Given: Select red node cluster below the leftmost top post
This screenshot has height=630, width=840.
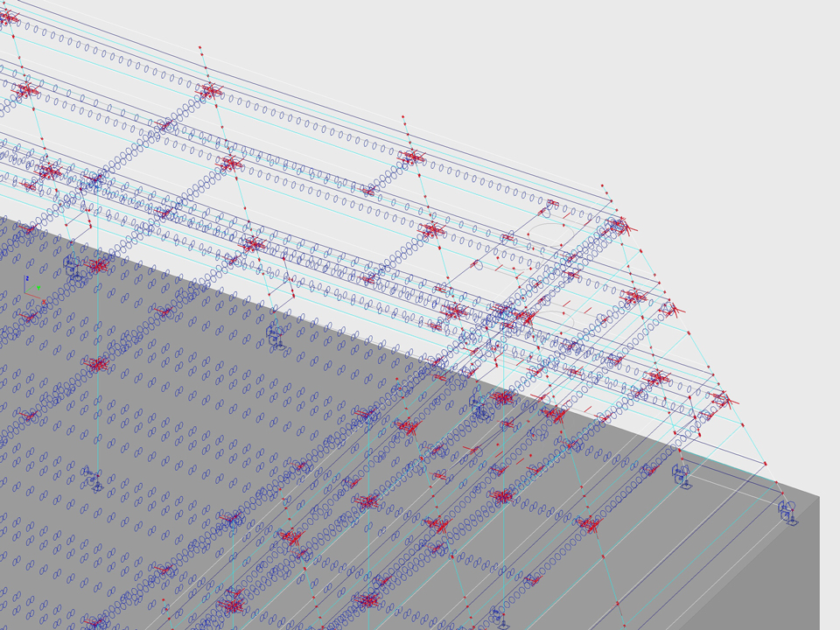Looking at the screenshot, I should [x=209, y=89].
